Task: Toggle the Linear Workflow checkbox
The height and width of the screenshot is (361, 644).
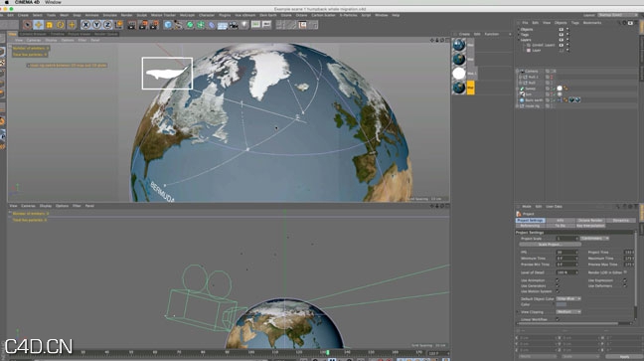Action: pos(558,319)
